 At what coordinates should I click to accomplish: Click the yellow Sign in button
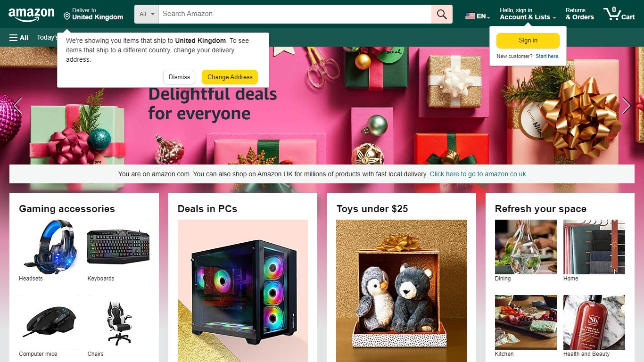(528, 41)
